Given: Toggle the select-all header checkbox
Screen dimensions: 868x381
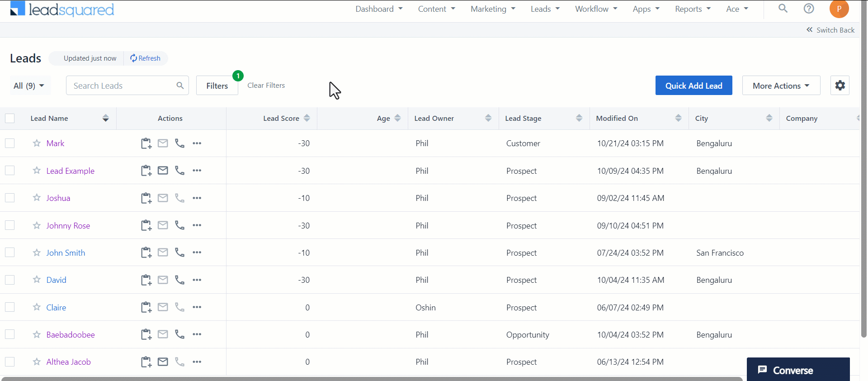Looking at the screenshot, I should point(10,119).
